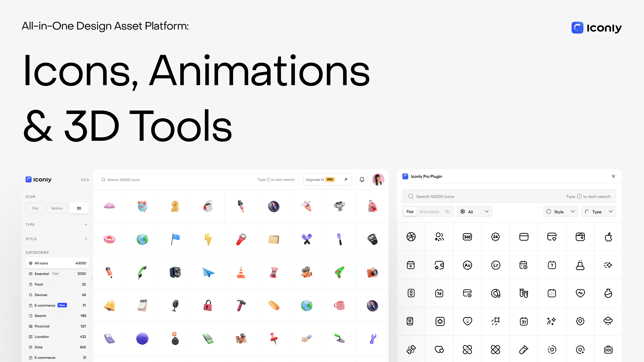The image size is (644, 362).
Task: Select Flat icon style in the sidebar
Action: pyautogui.click(x=35, y=208)
